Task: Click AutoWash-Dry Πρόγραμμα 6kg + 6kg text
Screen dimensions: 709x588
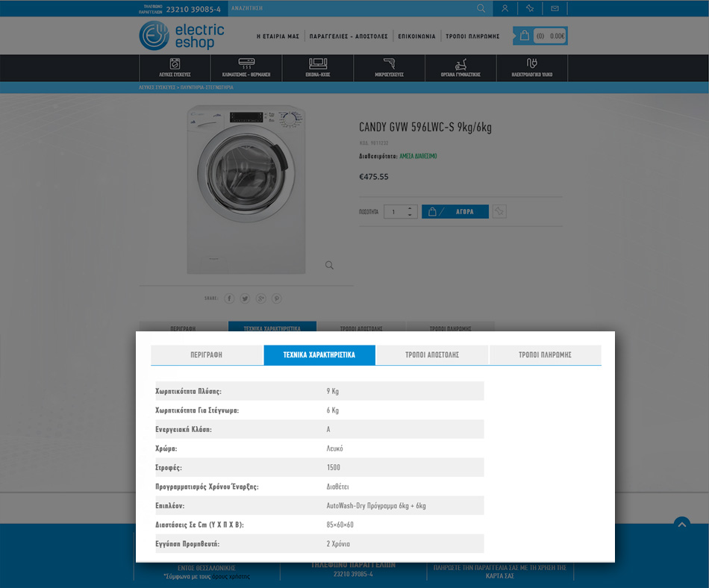Action: tap(376, 506)
